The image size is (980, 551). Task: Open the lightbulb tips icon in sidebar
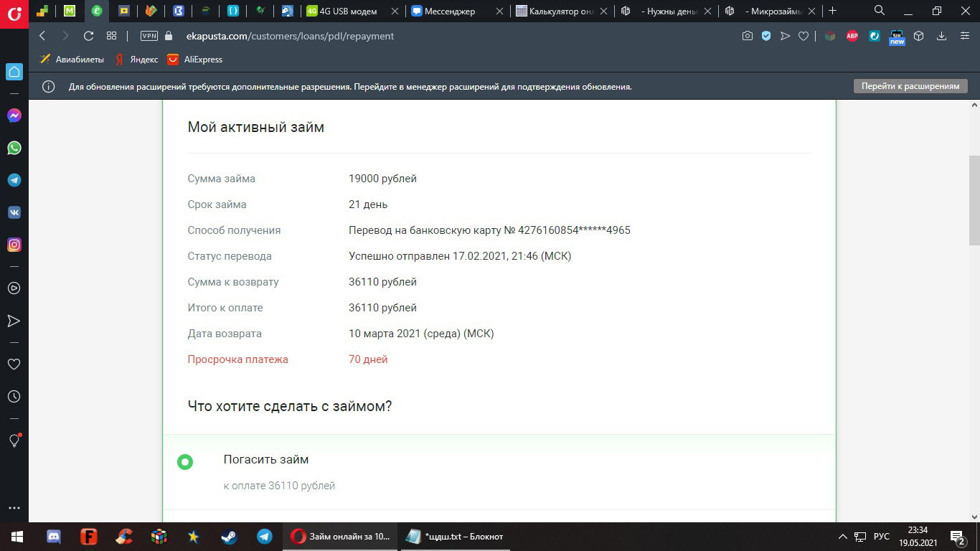[14, 441]
